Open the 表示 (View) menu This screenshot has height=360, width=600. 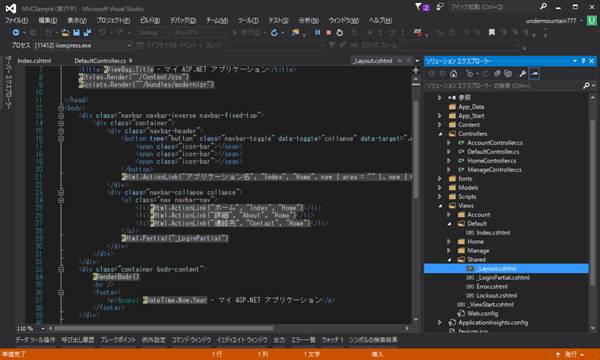point(77,20)
